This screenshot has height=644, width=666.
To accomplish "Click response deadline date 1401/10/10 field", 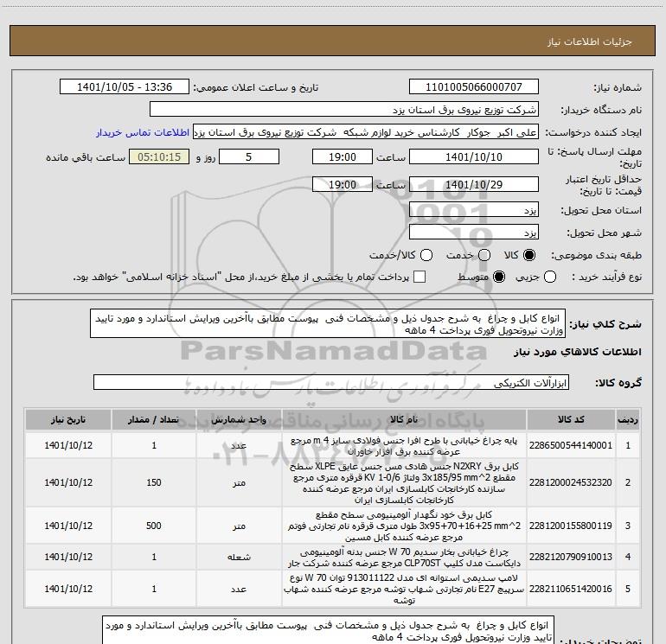I will click(x=474, y=156).
